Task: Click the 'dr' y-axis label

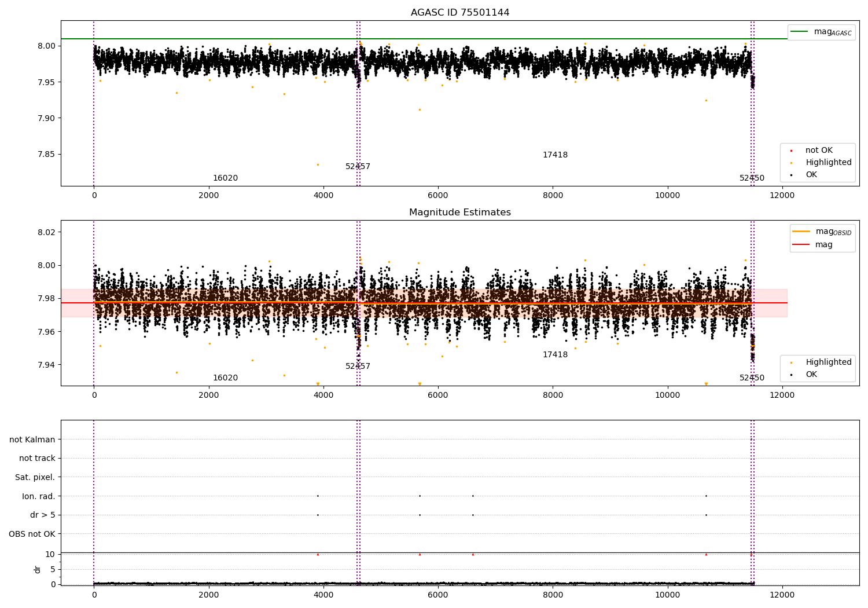Action: point(38,569)
